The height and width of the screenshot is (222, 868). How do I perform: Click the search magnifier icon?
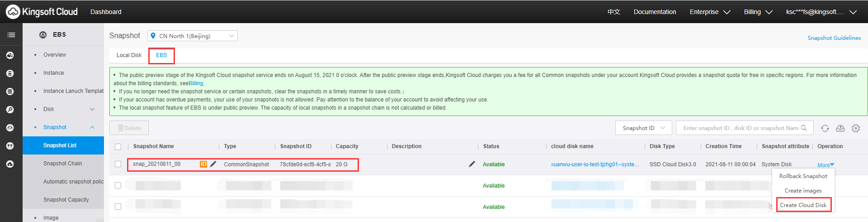point(804,128)
